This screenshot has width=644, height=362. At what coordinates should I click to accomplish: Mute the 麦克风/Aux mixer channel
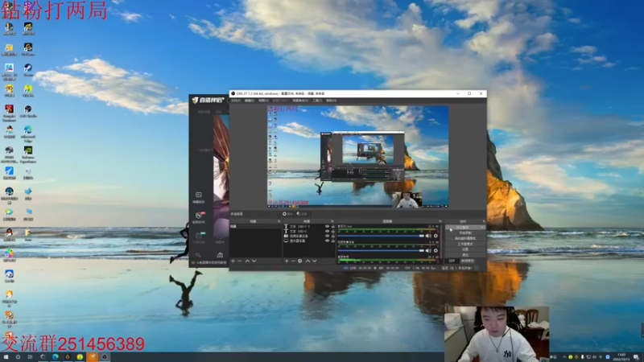(x=428, y=236)
